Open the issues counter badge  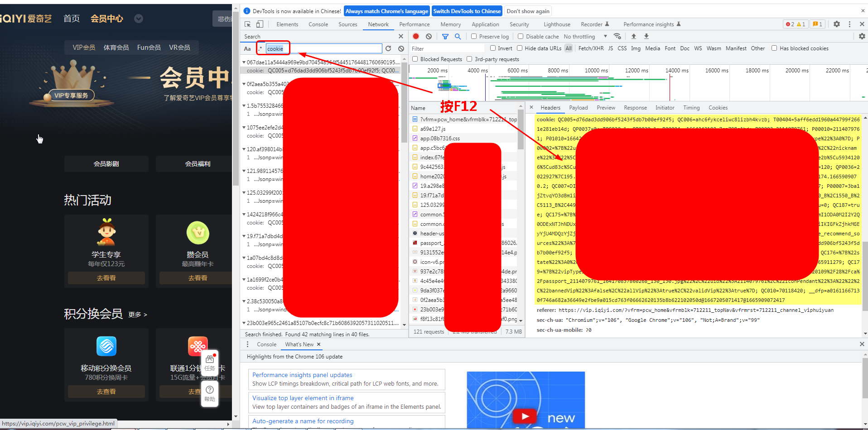(817, 24)
